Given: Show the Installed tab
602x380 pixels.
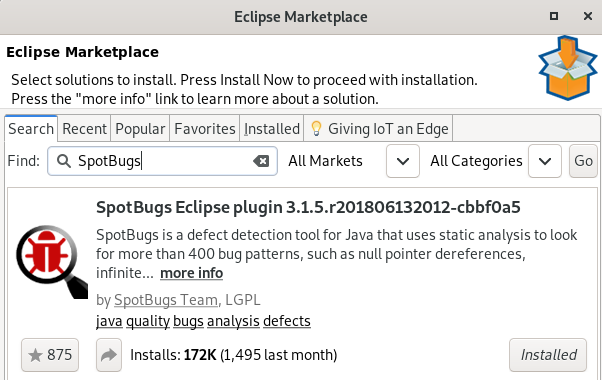Looking at the screenshot, I should [272, 129].
